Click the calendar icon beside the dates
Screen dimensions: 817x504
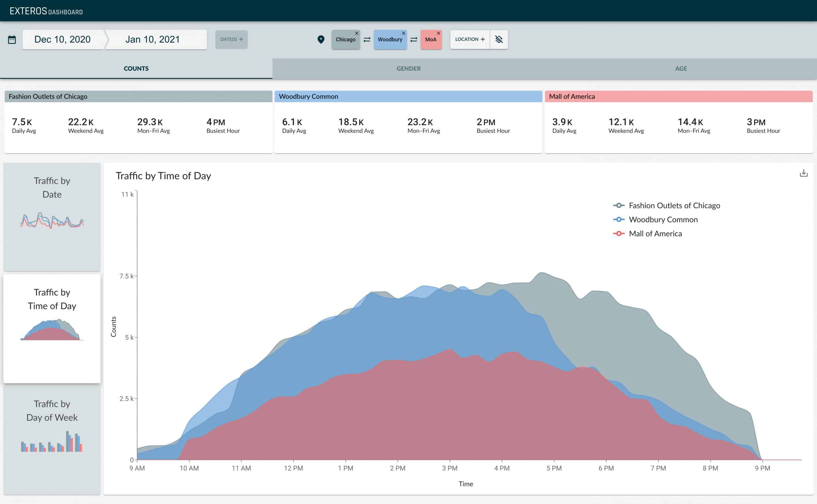pos(12,40)
